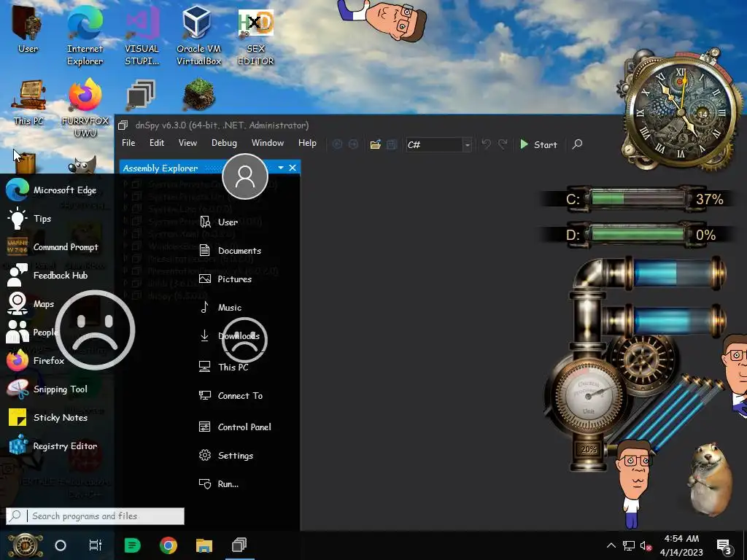Click Run... in the start menu
Viewport: 747px width, 560px height.
click(219, 484)
